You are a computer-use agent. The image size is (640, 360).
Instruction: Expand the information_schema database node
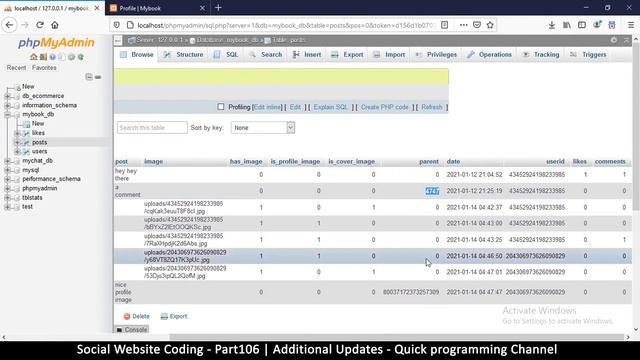tap(7, 105)
